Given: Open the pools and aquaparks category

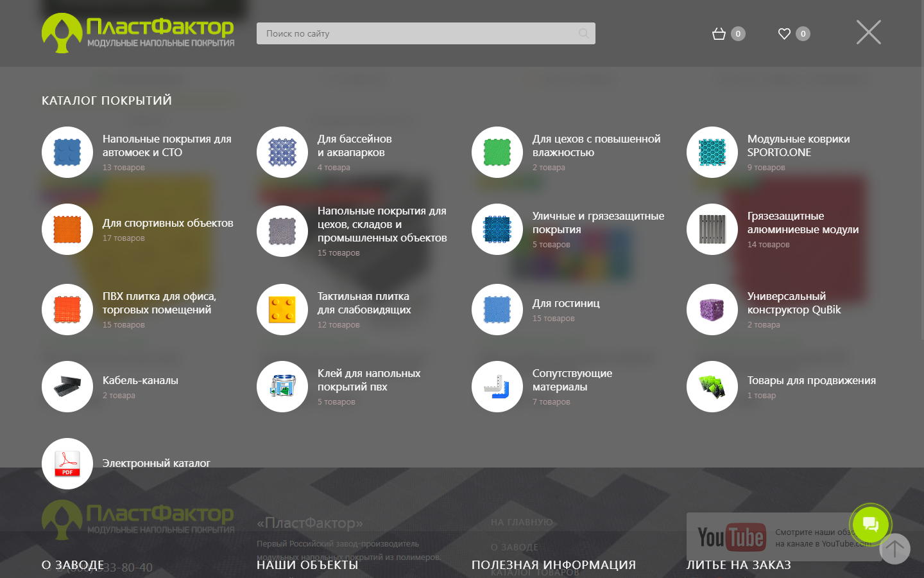Looking at the screenshot, I should point(354,146).
